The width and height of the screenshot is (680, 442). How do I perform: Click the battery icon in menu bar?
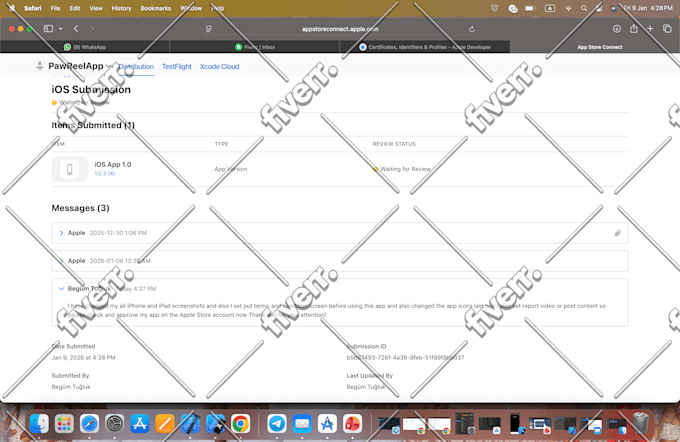pyautogui.click(x=530, y=8)
